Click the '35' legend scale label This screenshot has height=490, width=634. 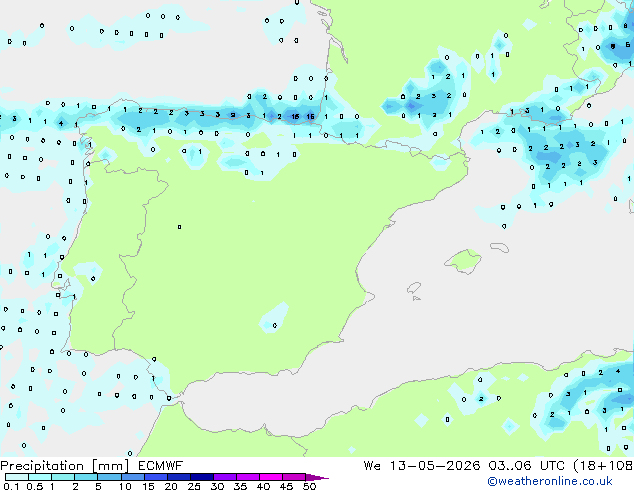coord(240,486)
